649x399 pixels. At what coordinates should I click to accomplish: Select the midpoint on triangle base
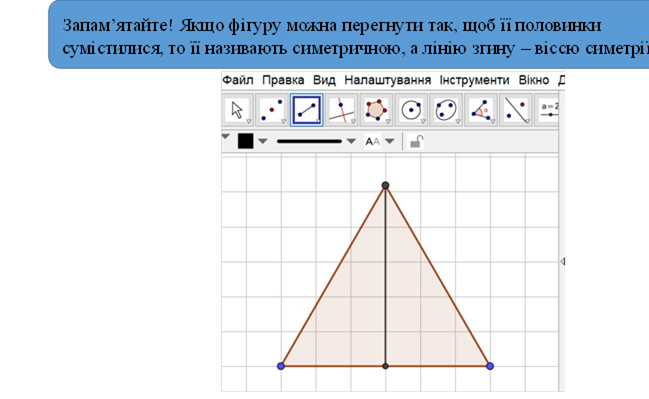point(385,366)
